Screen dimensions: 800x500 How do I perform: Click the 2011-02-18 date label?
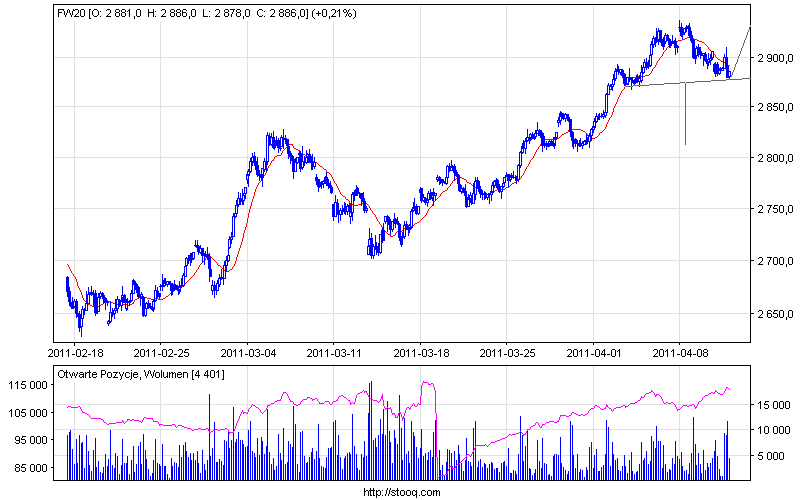pyautogui.click(x=75, y=353)
